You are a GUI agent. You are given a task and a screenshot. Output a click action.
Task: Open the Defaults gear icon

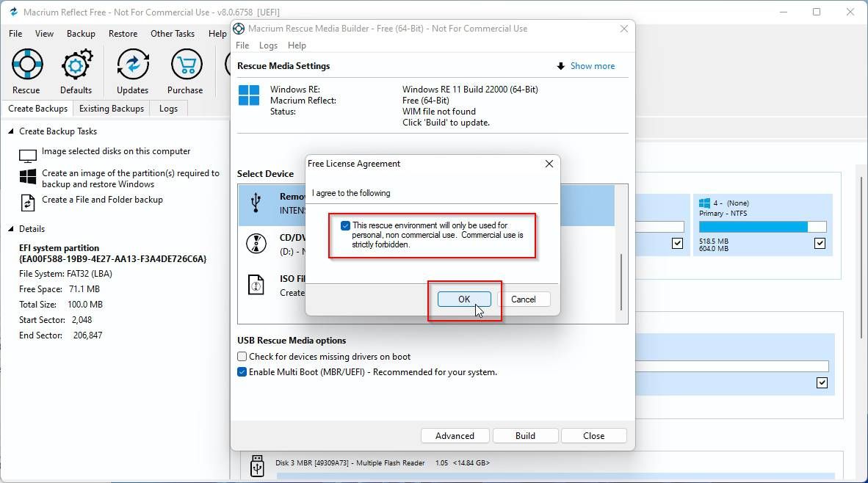pyautogui.click(x=76, y=65)
